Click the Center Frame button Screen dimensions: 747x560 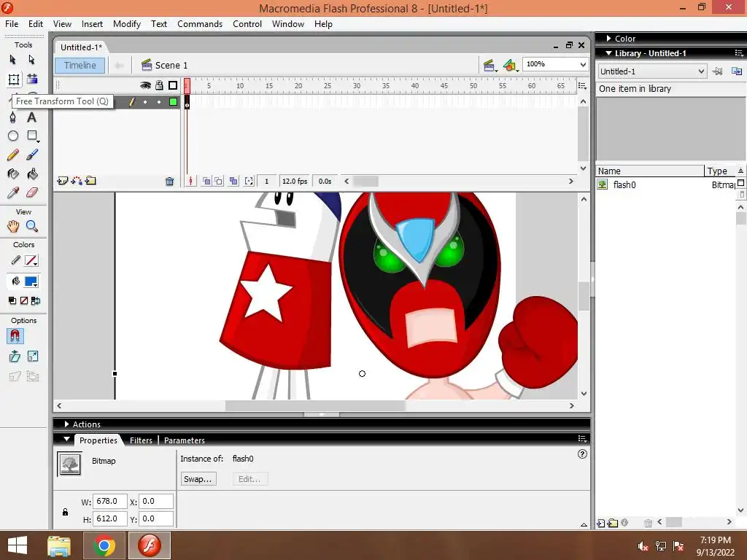click(x=190, y=181)
